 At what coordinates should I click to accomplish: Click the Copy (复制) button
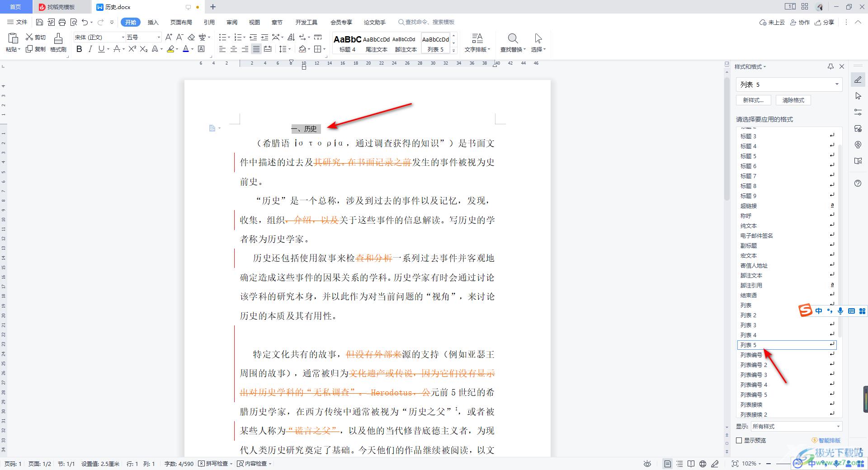[x=36, y=49]
